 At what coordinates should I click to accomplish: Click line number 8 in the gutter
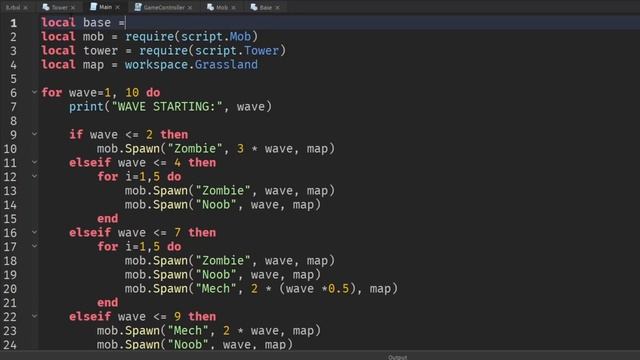[13, 121]
